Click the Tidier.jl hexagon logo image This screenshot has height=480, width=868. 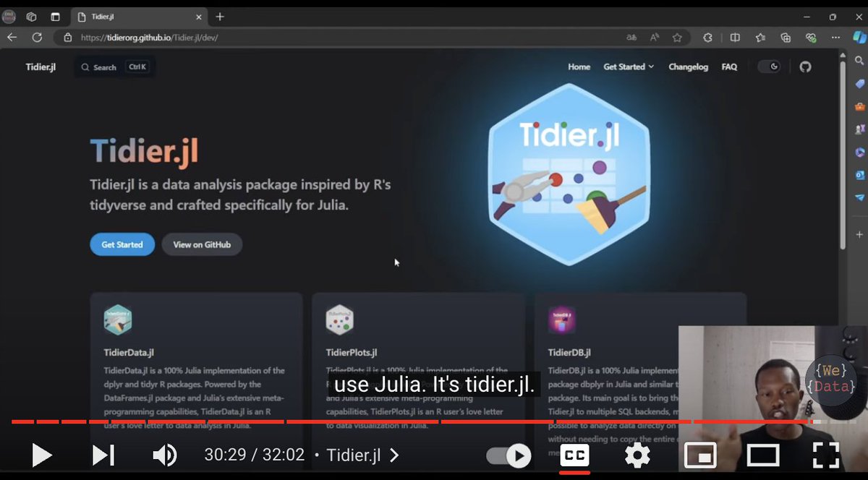pos(569,173)
